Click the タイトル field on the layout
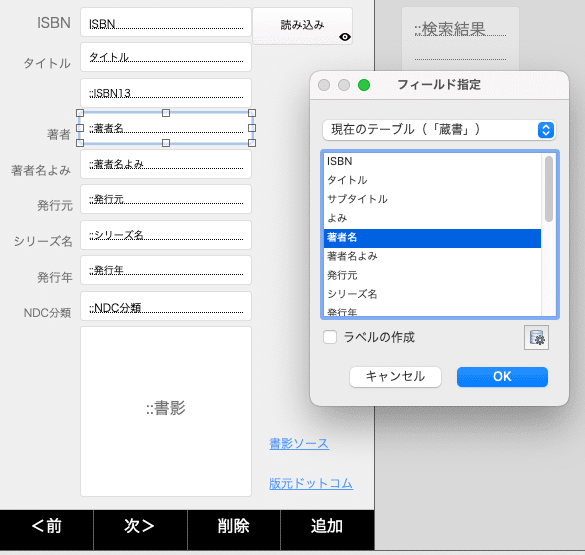 (166, 57)
